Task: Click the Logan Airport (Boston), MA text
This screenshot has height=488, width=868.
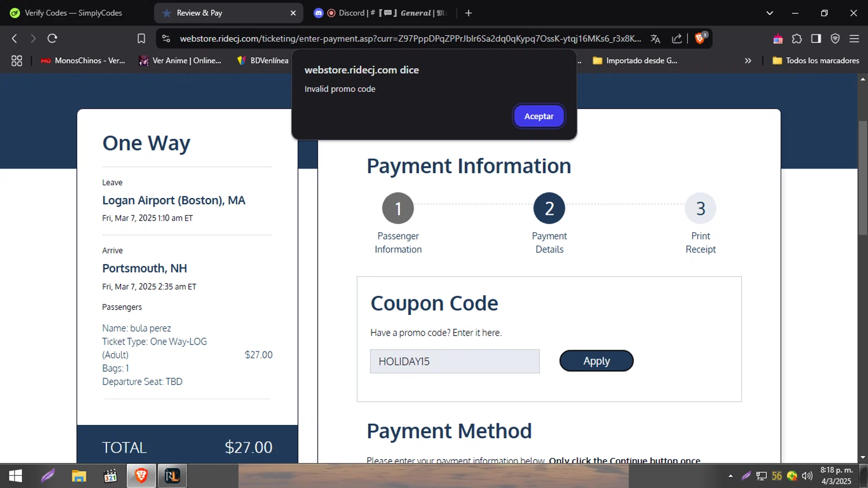Action: (x=174, y=200)
